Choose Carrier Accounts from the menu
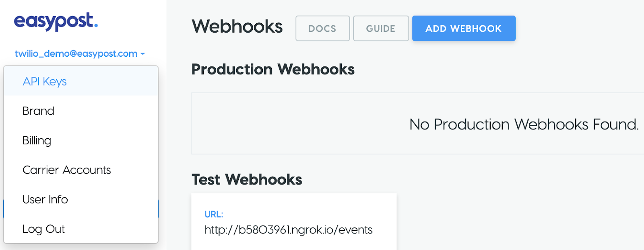Viewport: 644px width, 250px height. click(81, 170)
